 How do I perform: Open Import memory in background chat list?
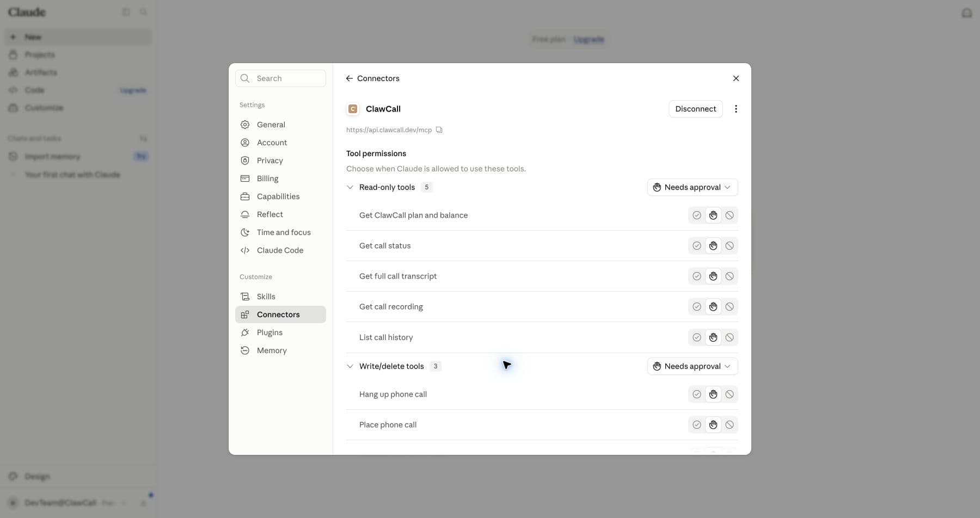point(78,157)
